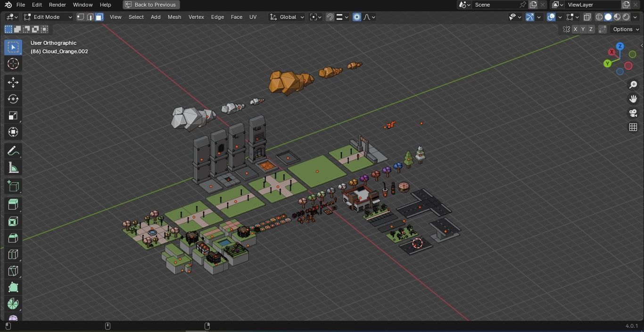Toggle show gizmo button
Image resolution: width=644 pixels, height=332 pixels.
530,17
